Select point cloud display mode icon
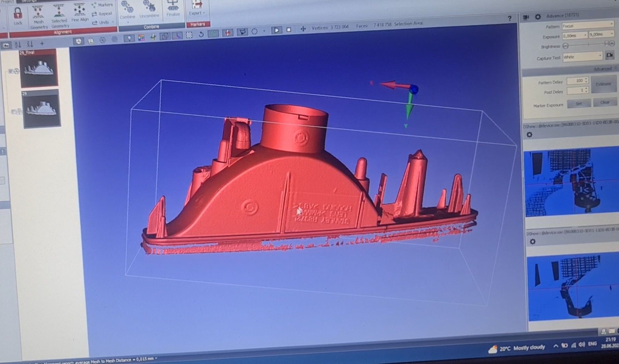The width and height of the screenshot is (619, 364). pyautogui.click(x=115, y=40)
